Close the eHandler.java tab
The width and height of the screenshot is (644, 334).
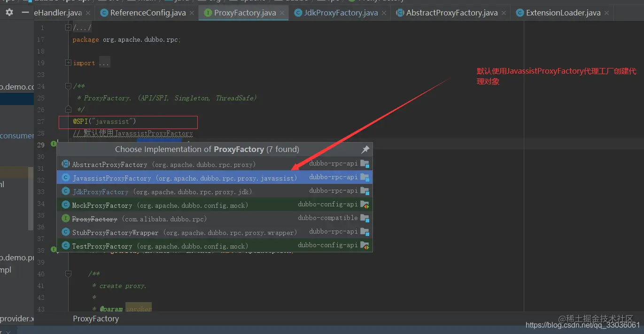(88, 13)
